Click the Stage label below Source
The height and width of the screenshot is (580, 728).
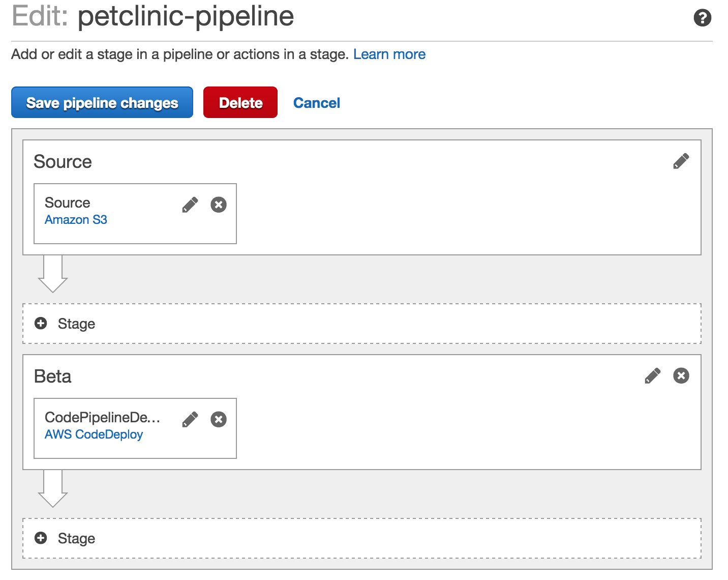click(x=76, y=324)
